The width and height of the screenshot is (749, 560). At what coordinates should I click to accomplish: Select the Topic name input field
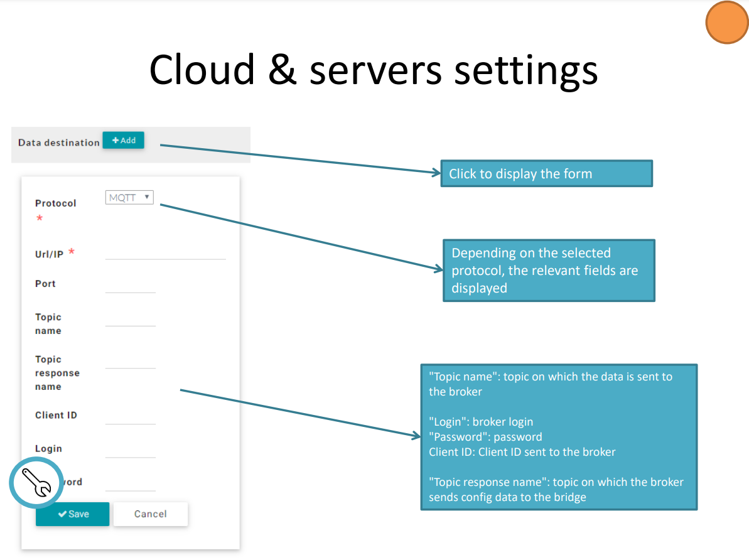coord(130,319)
